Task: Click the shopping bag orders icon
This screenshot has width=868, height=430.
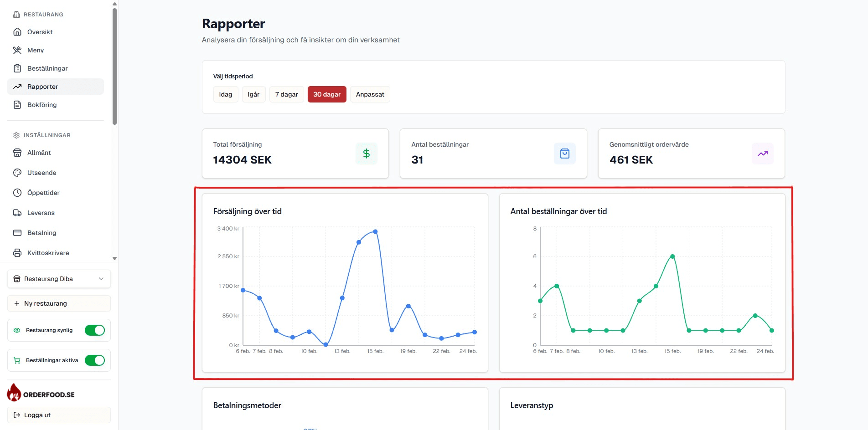Action: (564, 154)
